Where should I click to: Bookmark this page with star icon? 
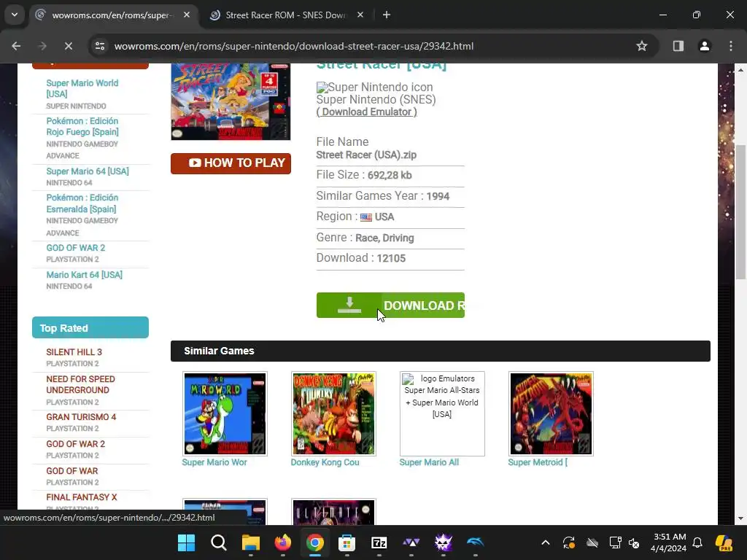click(x=642, y=46)
